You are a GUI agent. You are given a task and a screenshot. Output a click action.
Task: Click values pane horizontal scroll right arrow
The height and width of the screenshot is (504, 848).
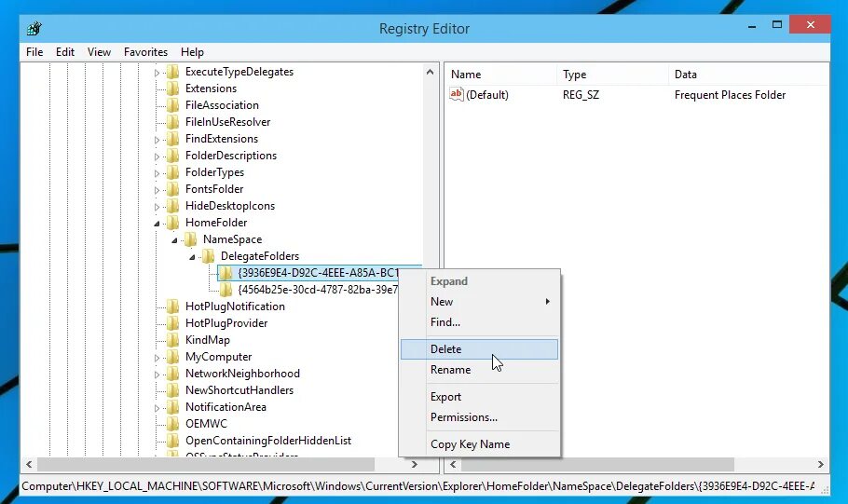coord(820,464)
